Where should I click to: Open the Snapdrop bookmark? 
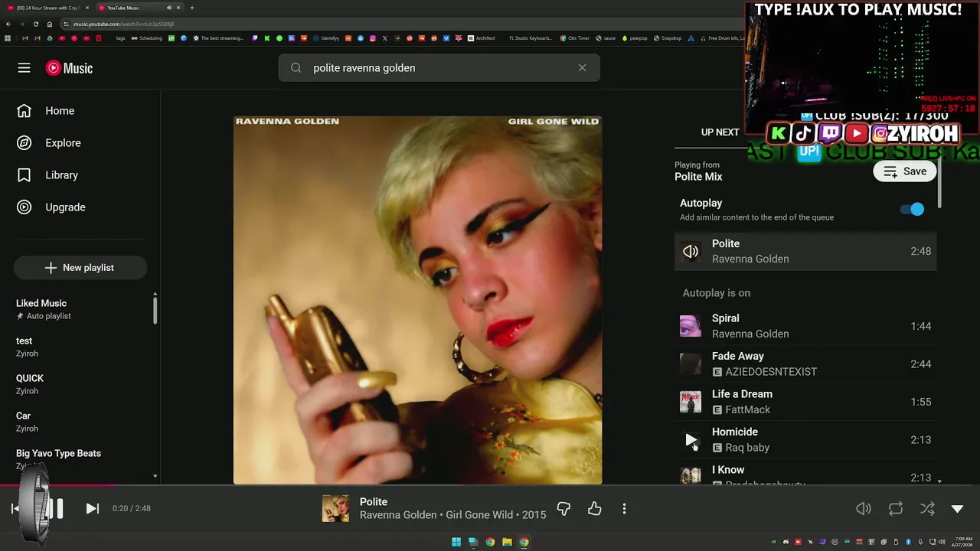667,38
